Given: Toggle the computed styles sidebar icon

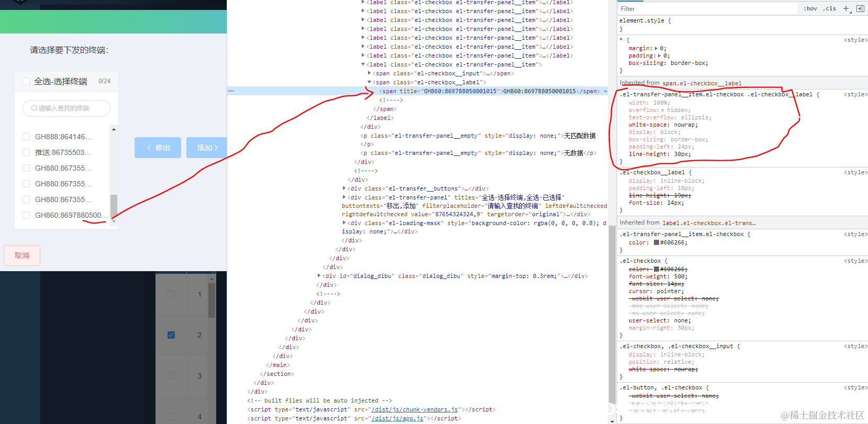Looking at the screenshot, I should (860, 8).
